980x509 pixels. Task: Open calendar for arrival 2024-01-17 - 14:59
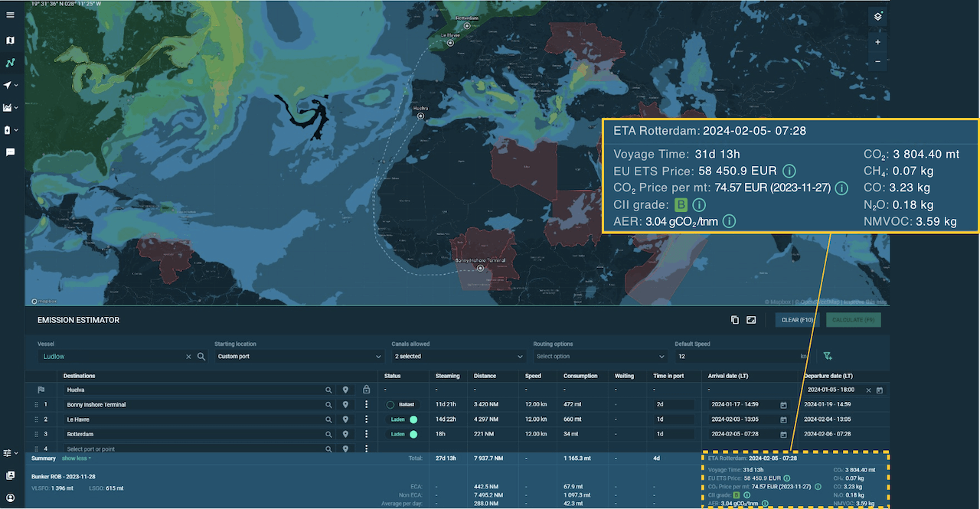click(783, 405)
